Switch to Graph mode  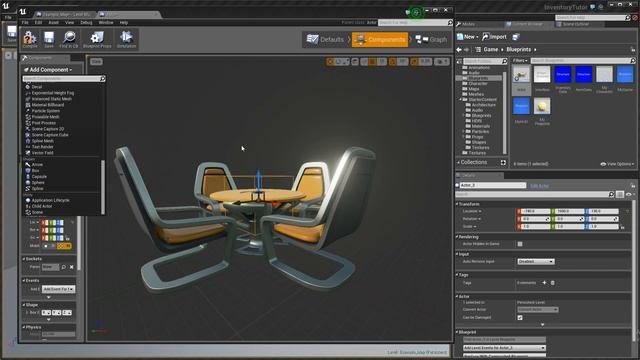point(431,40)
